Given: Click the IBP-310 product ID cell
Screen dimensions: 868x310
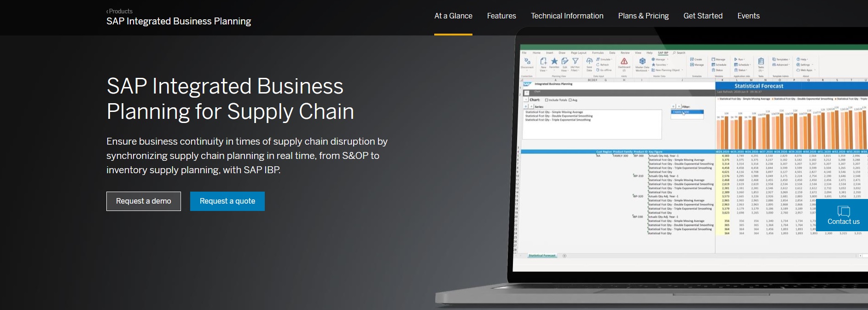Looking at the screenshot, I should click(638, 176).
